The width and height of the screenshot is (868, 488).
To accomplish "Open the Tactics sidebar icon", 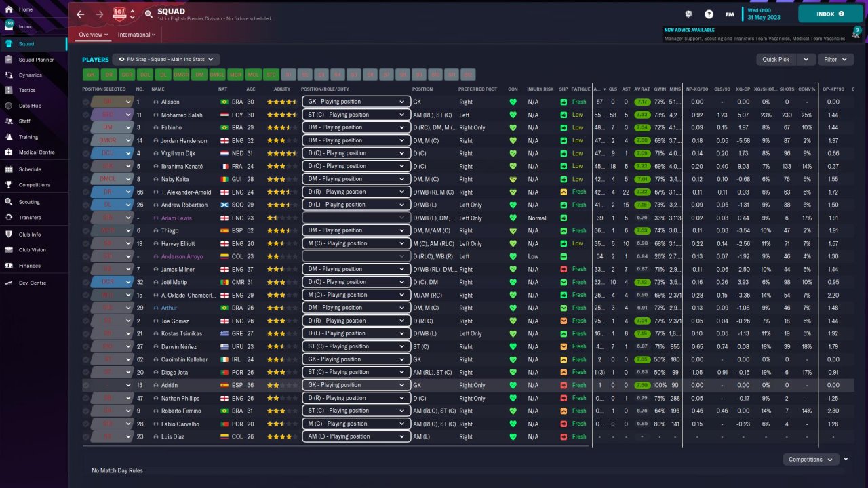I will pyautogui.click(x=9, y=90).
